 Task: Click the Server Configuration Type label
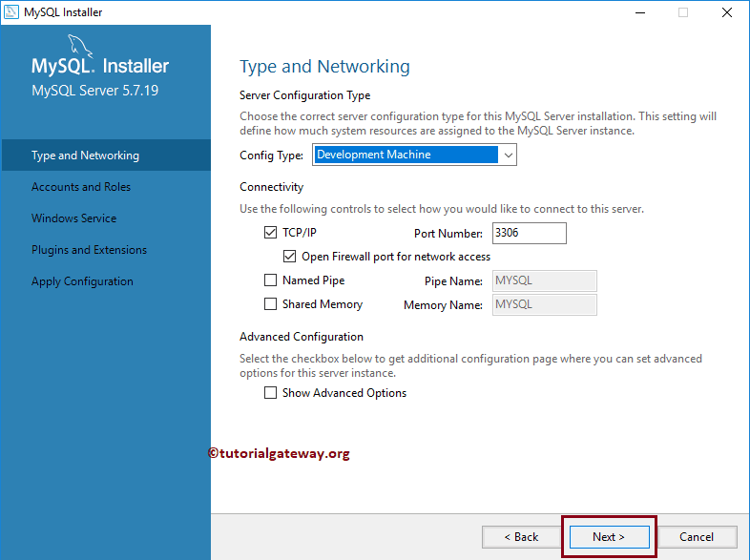coord(304,95)
